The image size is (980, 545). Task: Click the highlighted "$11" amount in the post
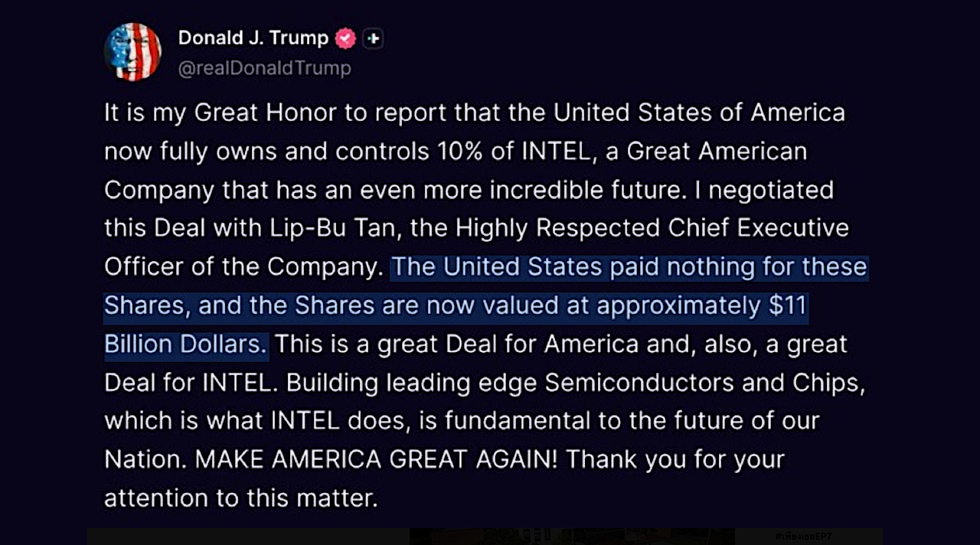coord(789,305)
